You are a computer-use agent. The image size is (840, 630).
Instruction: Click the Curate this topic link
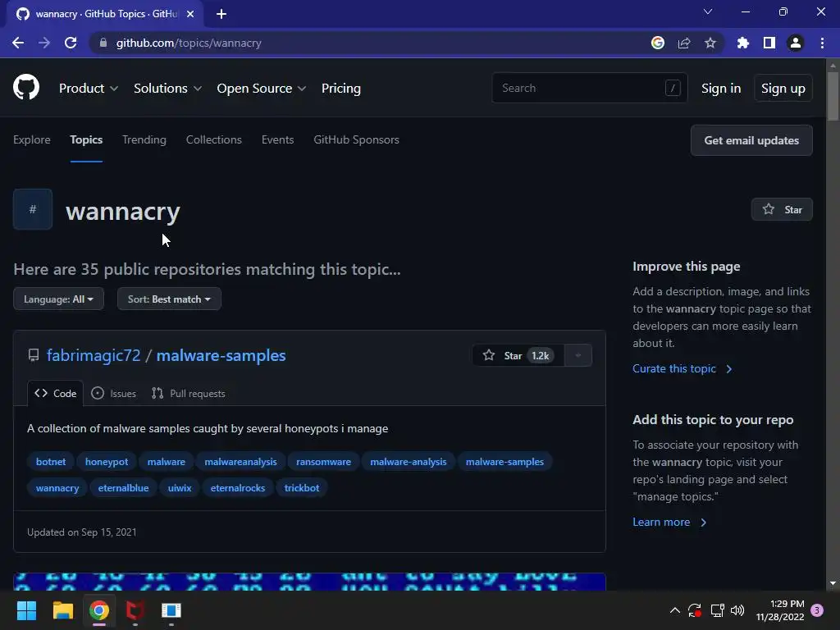[x=682, y=368]
